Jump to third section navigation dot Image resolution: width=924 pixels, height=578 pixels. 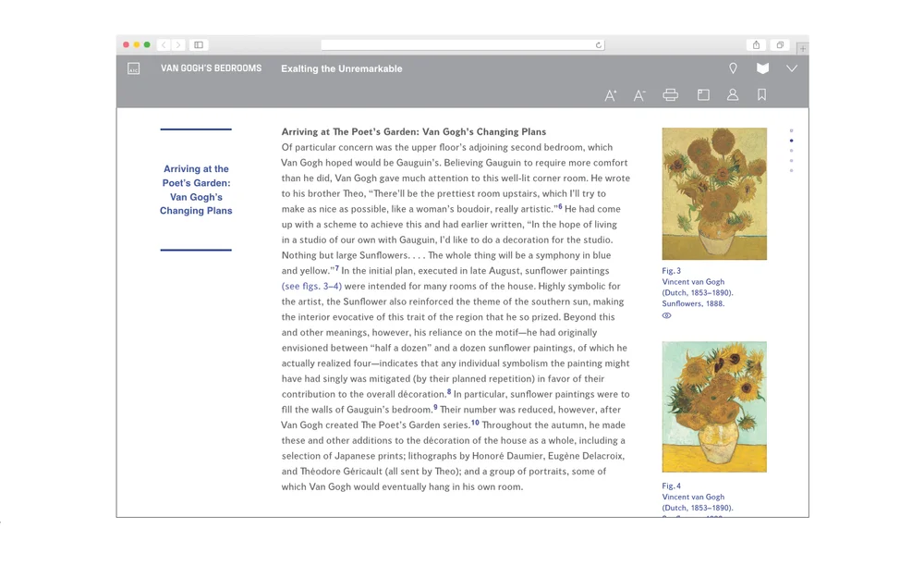[792, 151]
